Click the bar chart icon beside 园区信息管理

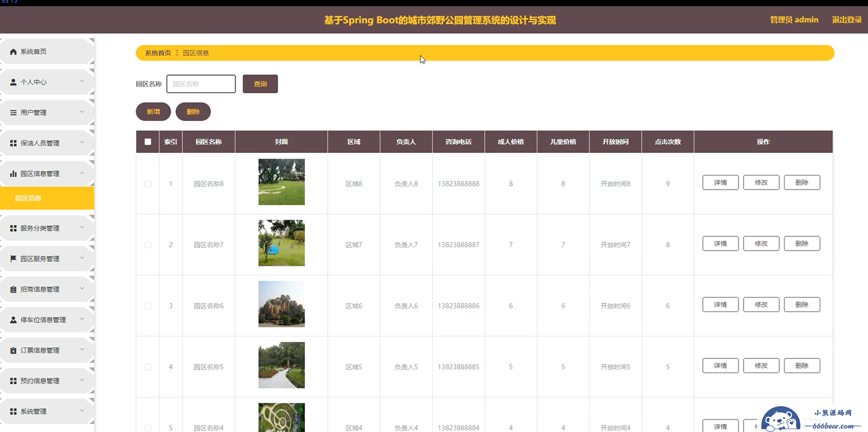(x=13, y=174)
